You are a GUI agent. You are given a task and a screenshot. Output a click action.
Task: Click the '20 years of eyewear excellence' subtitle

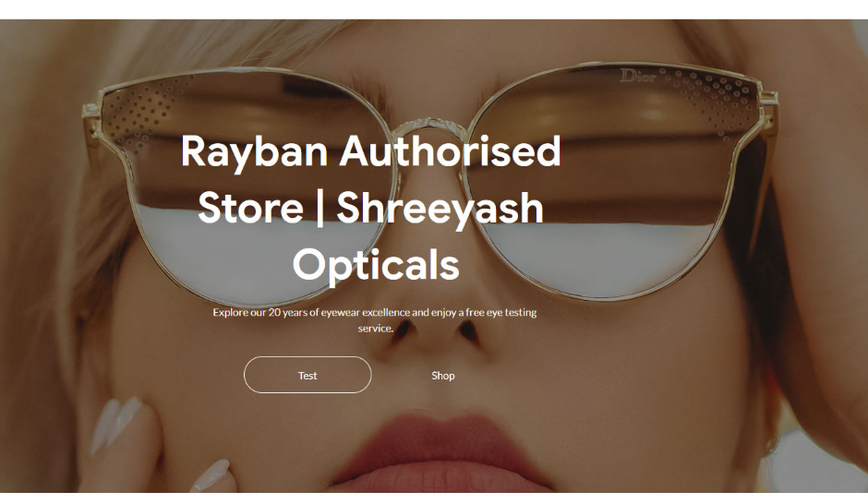[375, 312]
